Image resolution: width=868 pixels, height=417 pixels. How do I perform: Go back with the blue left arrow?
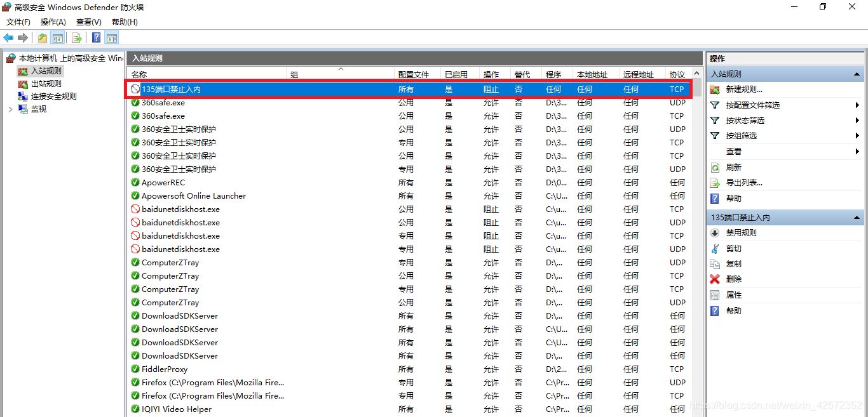coord(8,37)
